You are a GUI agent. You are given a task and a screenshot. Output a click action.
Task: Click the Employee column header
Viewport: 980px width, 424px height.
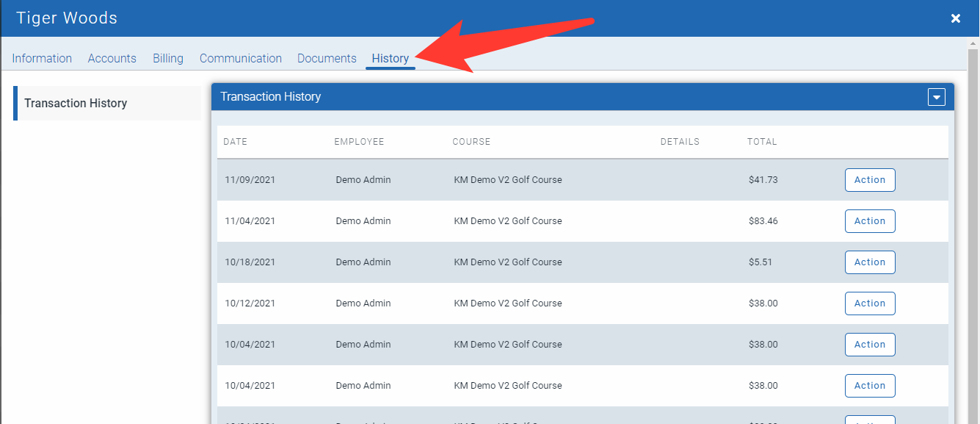[x=359, y=142]
